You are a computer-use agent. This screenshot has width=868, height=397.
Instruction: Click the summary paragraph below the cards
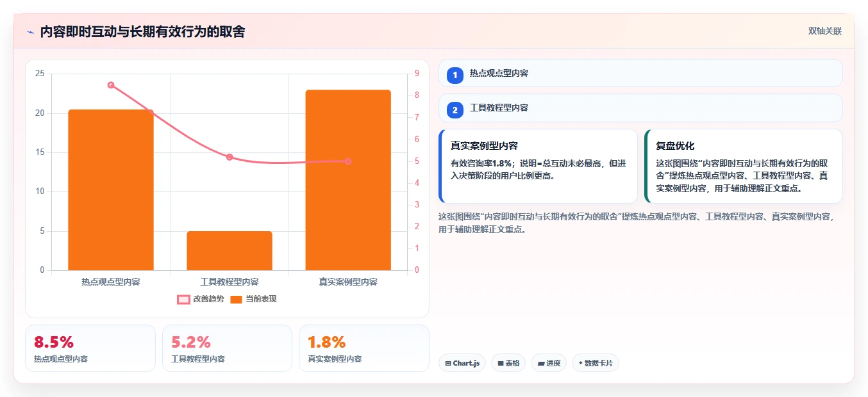[637, 223]
